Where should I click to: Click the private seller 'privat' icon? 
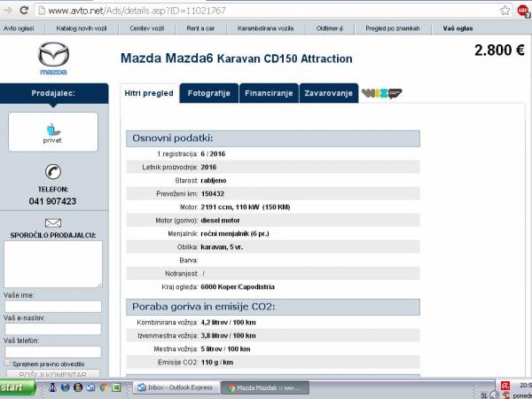[52, 132]
